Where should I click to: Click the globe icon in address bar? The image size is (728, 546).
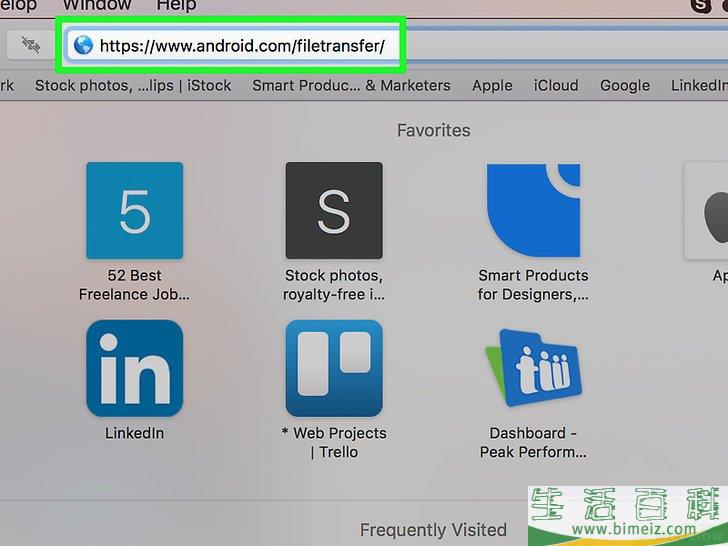84,46
